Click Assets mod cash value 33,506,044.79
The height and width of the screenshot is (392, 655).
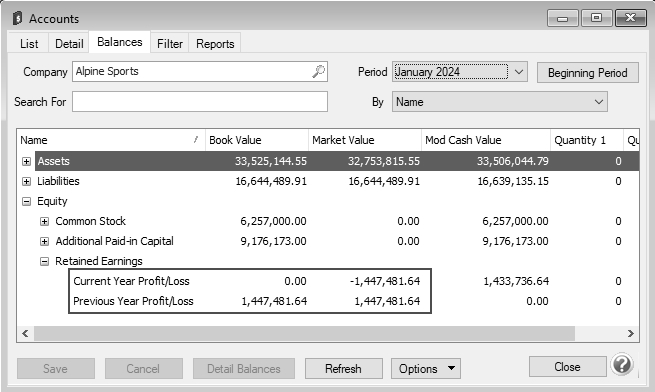click(x=513, y=161)
